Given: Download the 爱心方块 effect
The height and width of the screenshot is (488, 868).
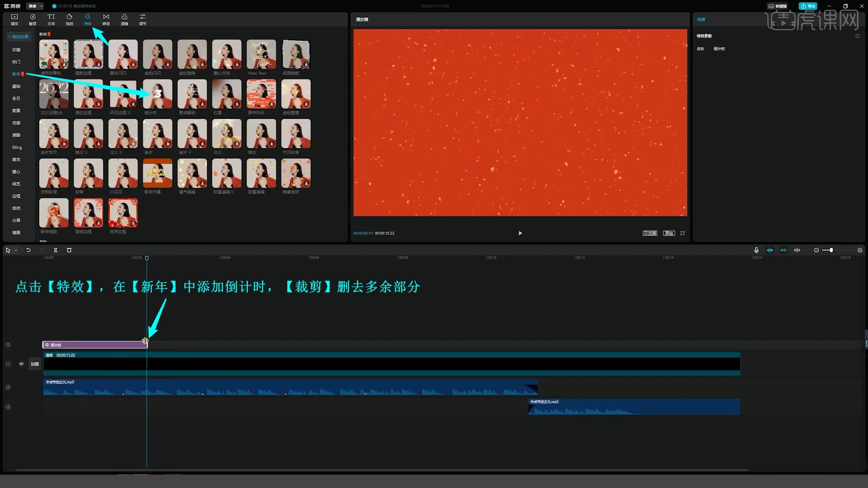Looking at the screenshot, I should [x=237, y=65].
